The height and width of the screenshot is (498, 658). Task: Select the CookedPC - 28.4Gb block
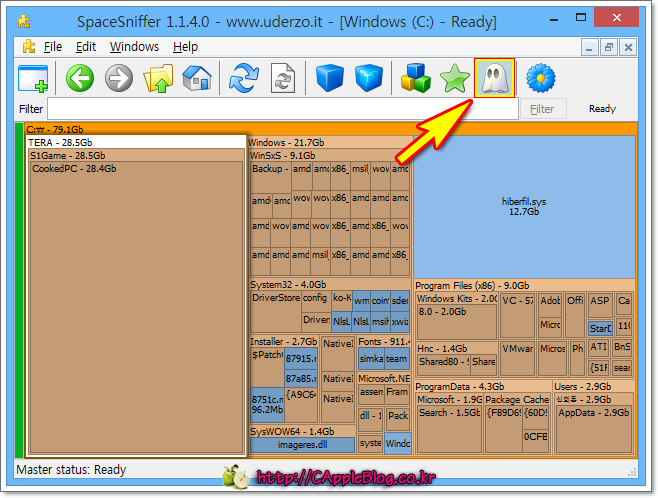point(136,307)
